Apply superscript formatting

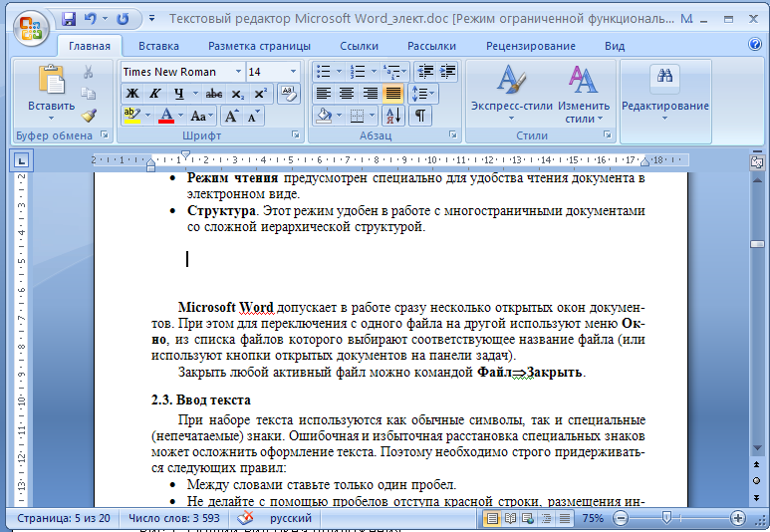(x=260, y=94)
